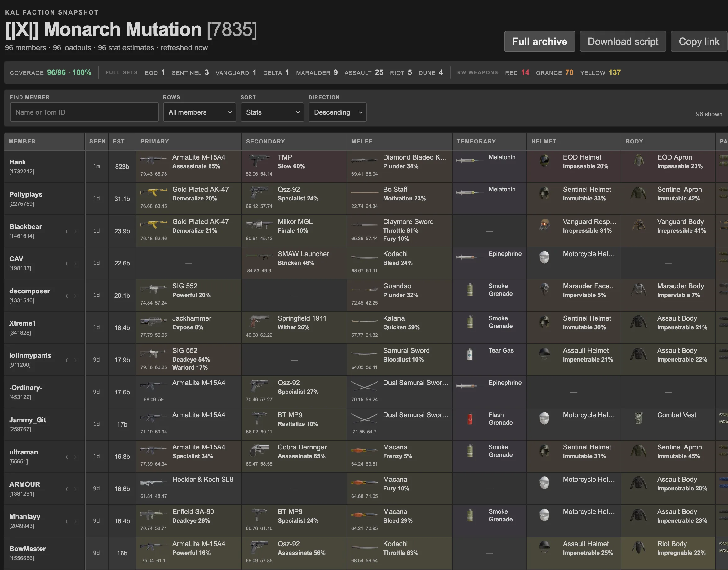The height and width of the screenshot is (570, 728).
Task: Click decomposer's Smoke Grenade icon
Action: click(469, 289)
